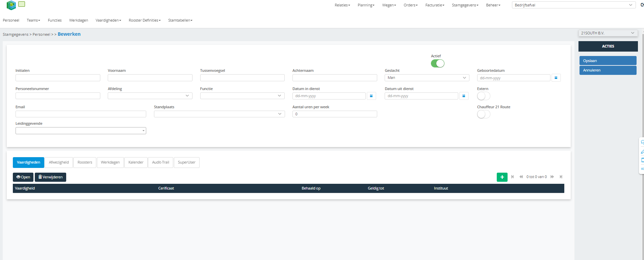Focus the Tussenvoegsel input field
Image resolution: width=644 pixels, height=260 pixels.
click(x=242, y=78)
